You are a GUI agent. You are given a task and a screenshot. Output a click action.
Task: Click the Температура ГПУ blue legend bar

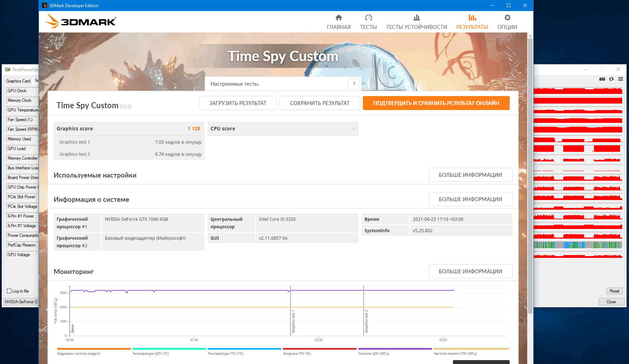245,349
